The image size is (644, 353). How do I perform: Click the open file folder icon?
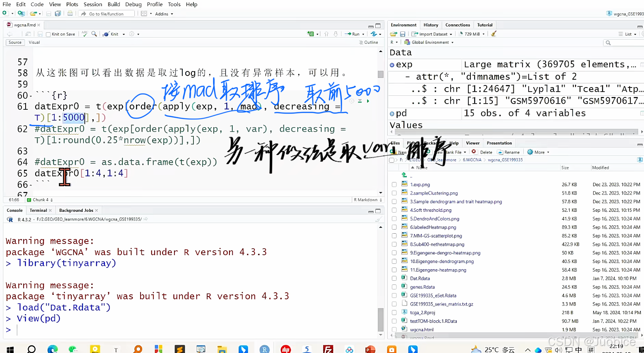click(33, 14)
